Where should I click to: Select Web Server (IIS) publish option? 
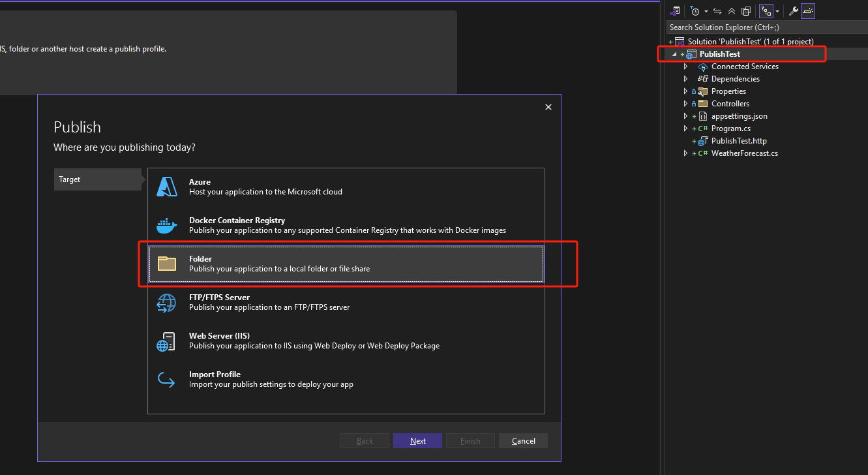coord(346,341)
